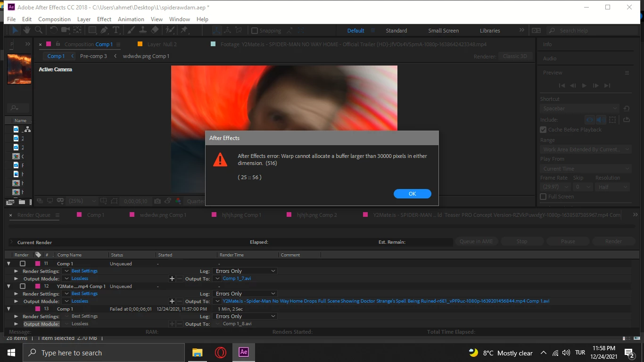Screen dimensions: 644x362
Task: Select the Zoom magnifier tool
Action: pos(39,30)
